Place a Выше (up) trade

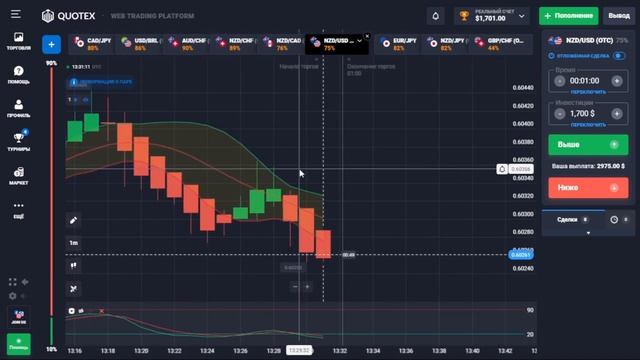(x=588, y=145)
